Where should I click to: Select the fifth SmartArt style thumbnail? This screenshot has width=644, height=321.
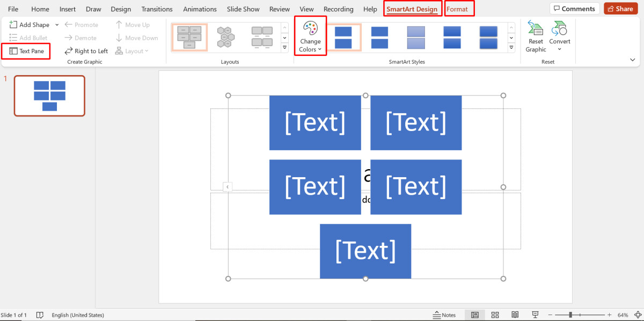[x=488, y=38]
